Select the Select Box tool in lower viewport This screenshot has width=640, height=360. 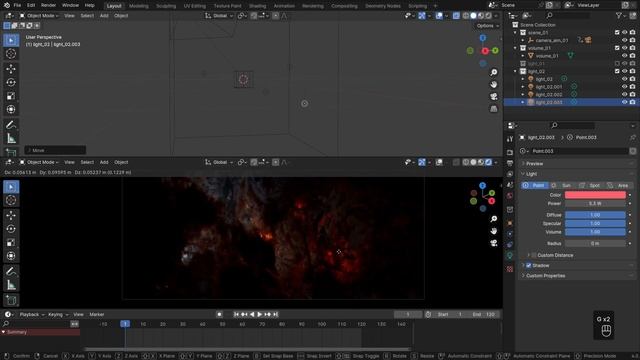pos(11,187)
